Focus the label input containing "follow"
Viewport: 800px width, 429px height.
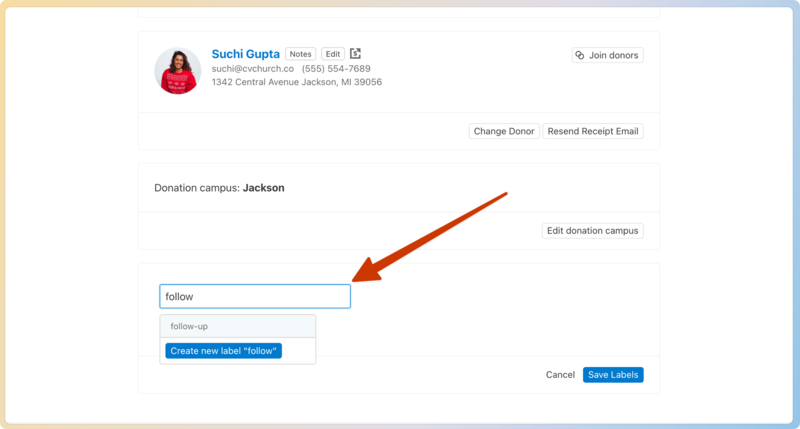(255, 296)
